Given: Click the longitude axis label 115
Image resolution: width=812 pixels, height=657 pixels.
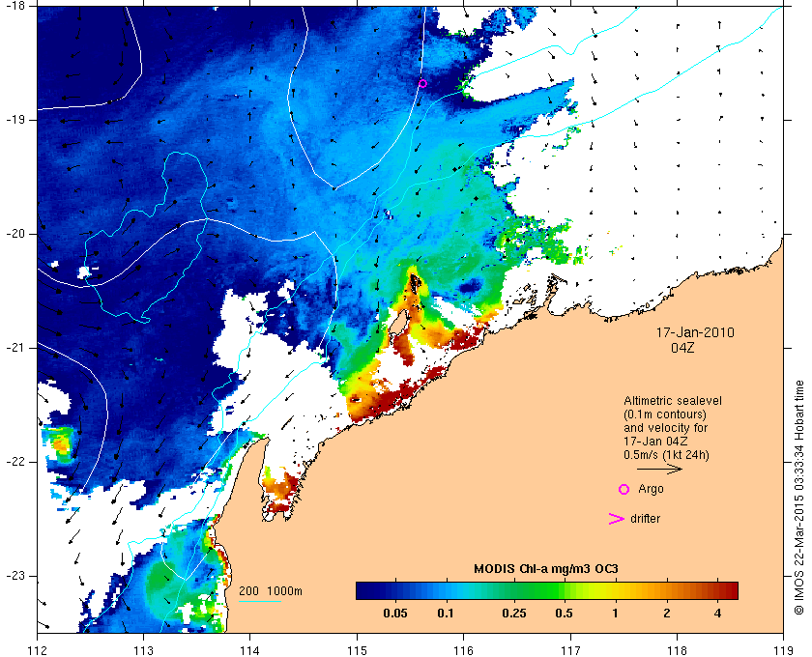Looking at the screenshot, I should (357, 650).
